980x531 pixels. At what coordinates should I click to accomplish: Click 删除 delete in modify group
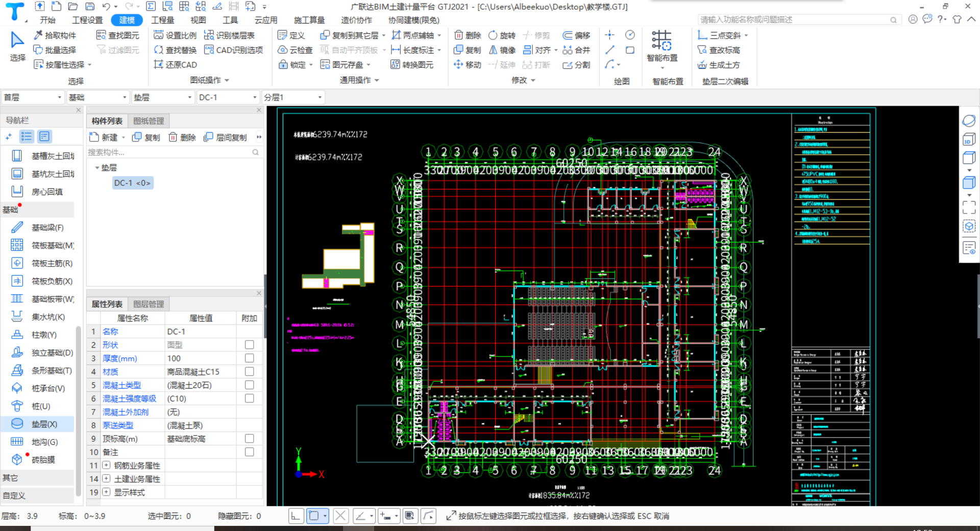[x=468, y=35]
